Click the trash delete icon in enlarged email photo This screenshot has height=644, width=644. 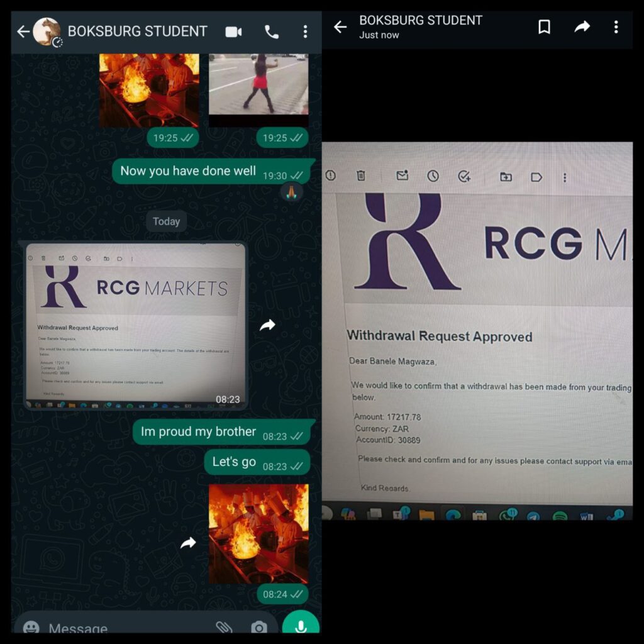[x=360, y=176]
